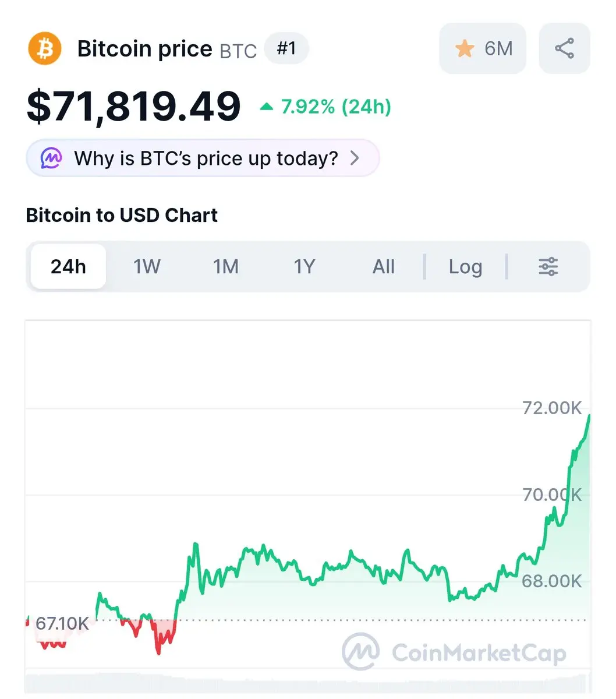Click the green up-triangle price change icon
616x699 pixels.
point(267,107)
